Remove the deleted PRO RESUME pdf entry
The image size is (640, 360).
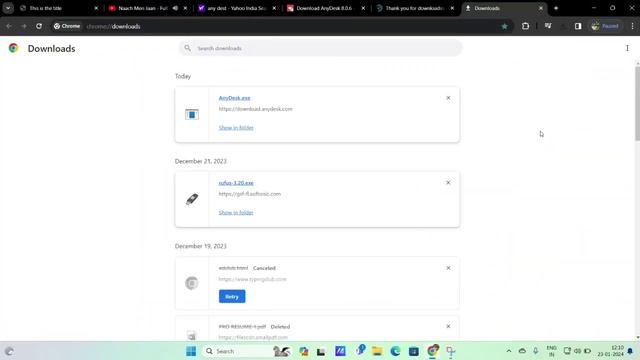pos(448,327)
